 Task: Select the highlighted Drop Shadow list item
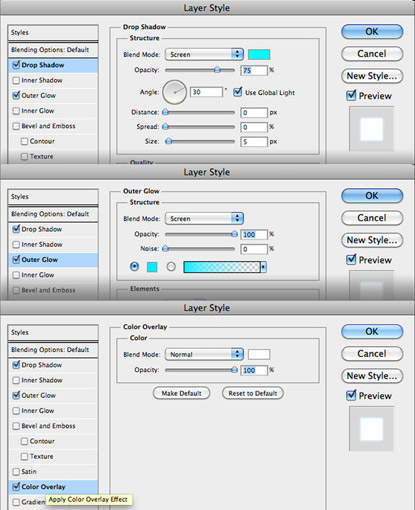(53, 65)
